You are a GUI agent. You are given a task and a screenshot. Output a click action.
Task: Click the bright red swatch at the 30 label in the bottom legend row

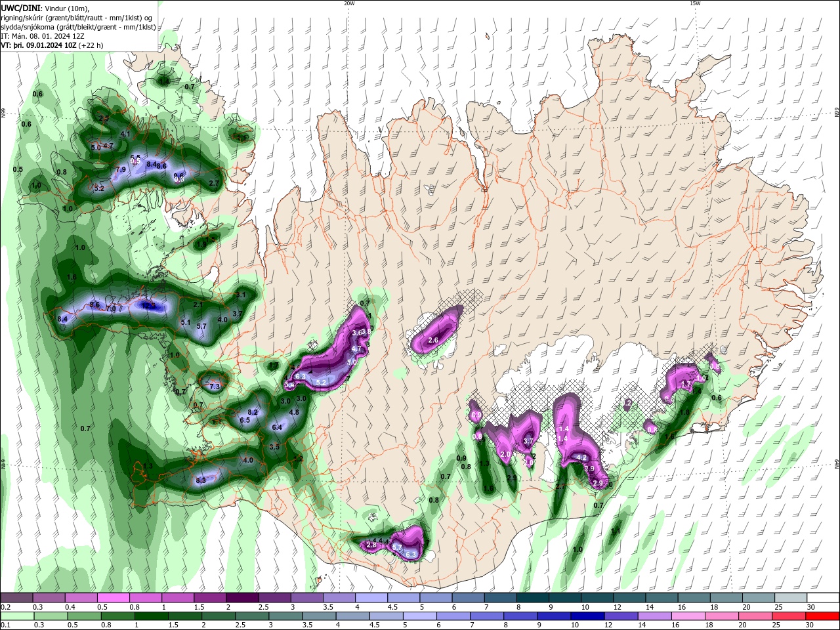[822, 616]
